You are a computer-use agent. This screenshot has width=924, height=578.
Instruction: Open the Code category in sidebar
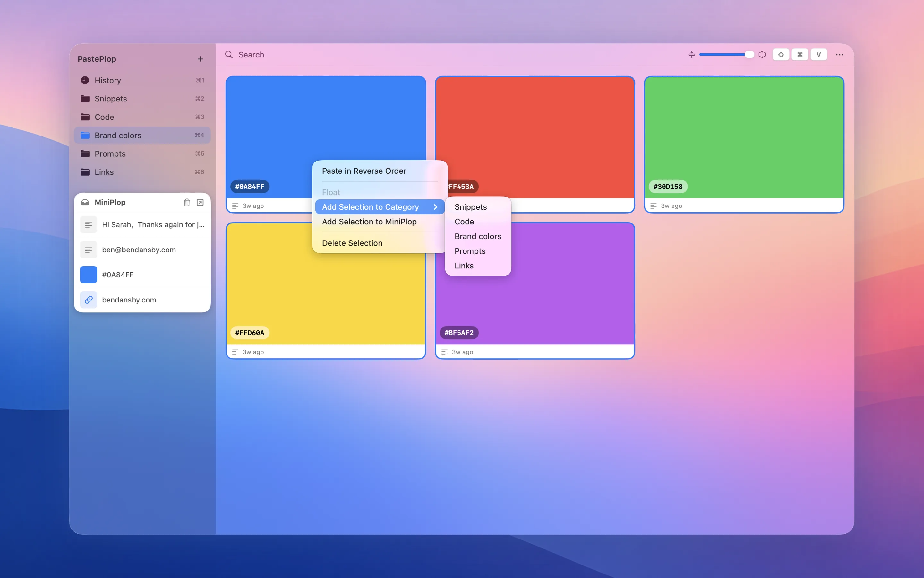point(142,117)
